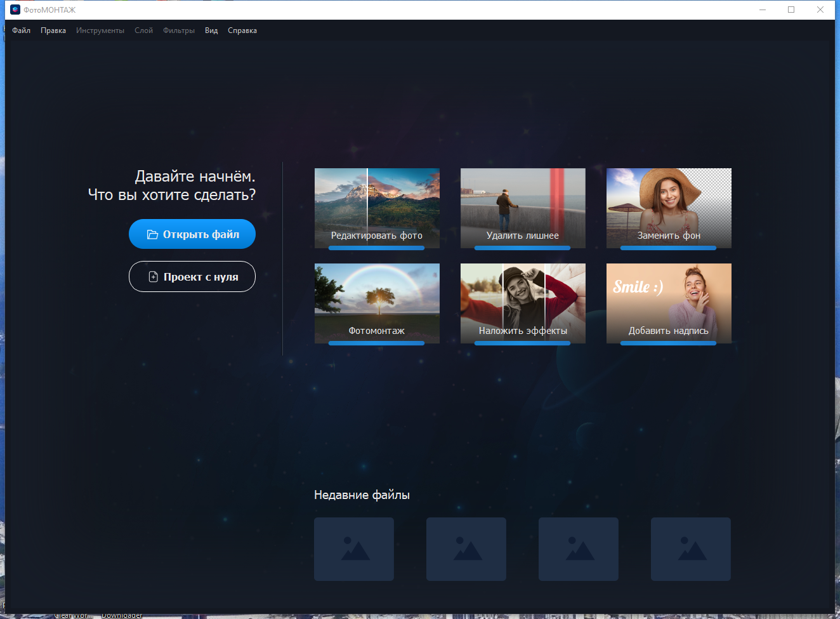Click the "Недавние файлы" heading

[362, 495]
